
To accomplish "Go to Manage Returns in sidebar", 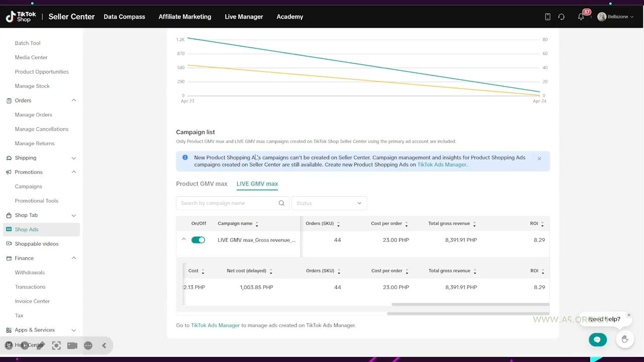I will tap(35, 143).
